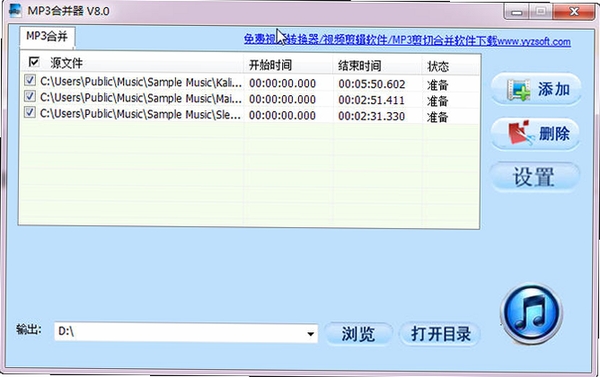Uncheck the Mai... file row checkbox

(30, 96)
